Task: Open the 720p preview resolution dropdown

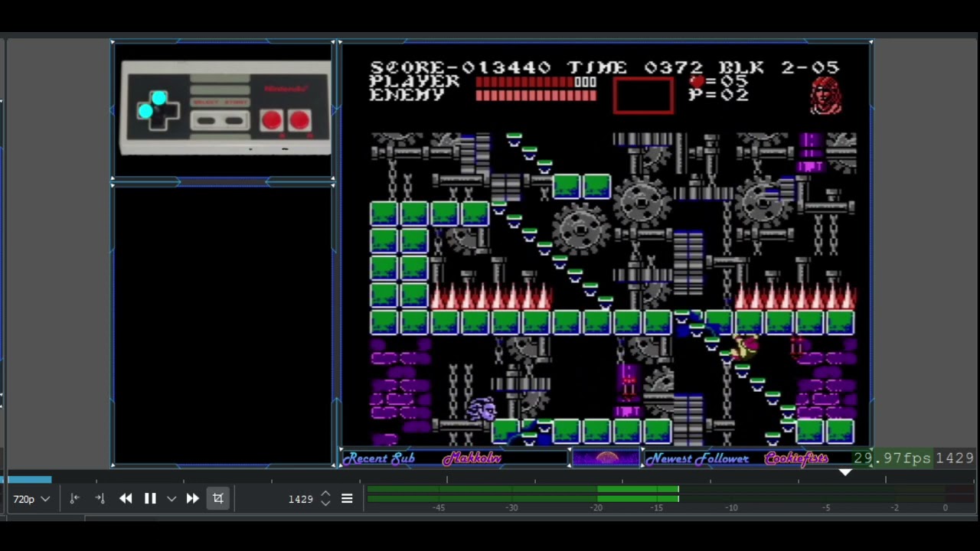Action: click(x=31, y=499)
